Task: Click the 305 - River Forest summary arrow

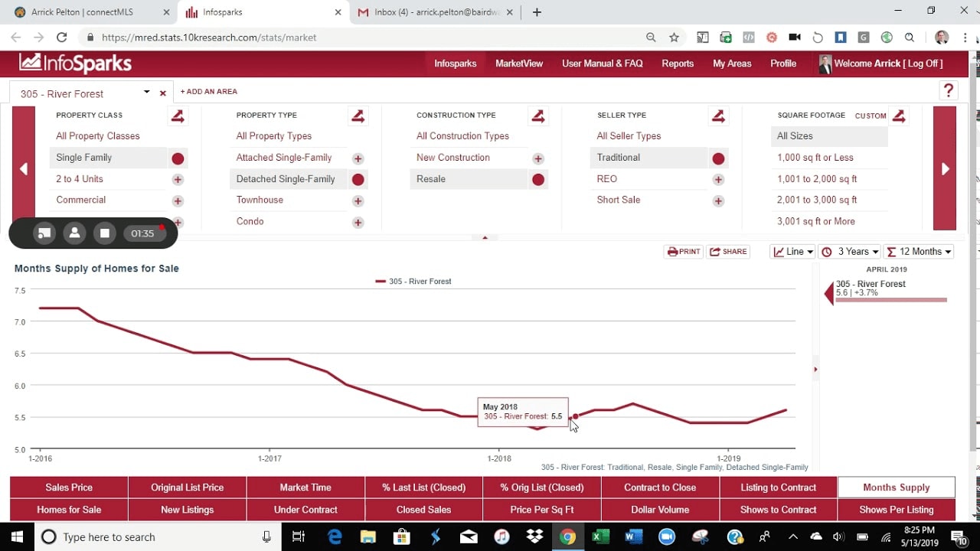Action: [x=828, y=294]
